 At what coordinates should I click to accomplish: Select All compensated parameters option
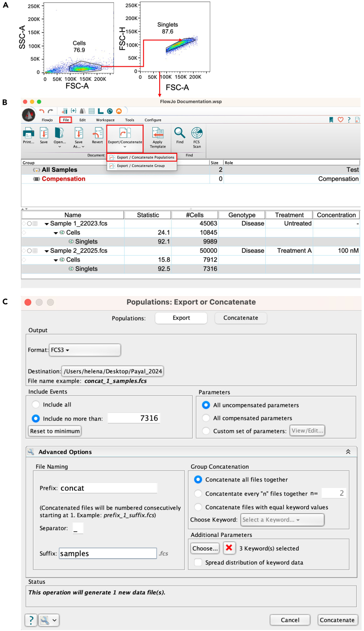coord(206,418)
